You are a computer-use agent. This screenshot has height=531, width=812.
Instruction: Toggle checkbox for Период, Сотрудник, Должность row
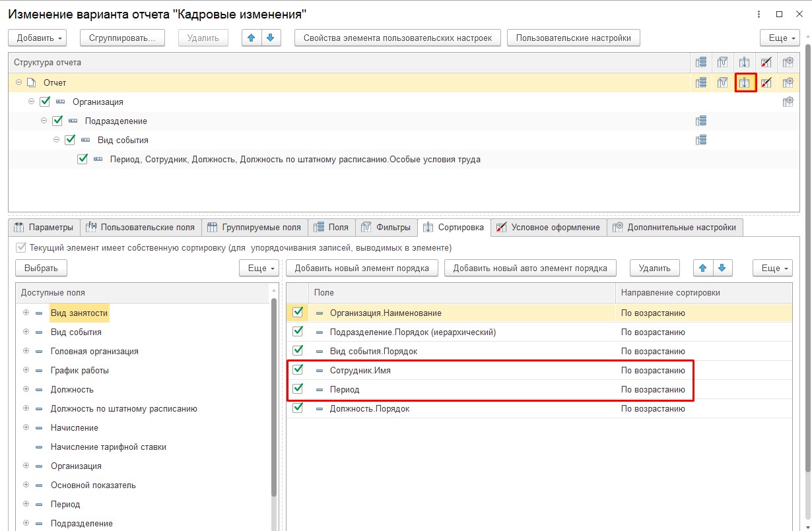point(83,159)
